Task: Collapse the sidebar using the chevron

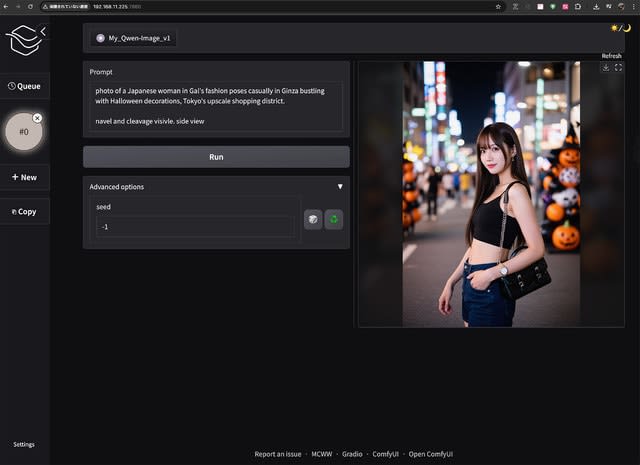Action: tap(42, 31)
